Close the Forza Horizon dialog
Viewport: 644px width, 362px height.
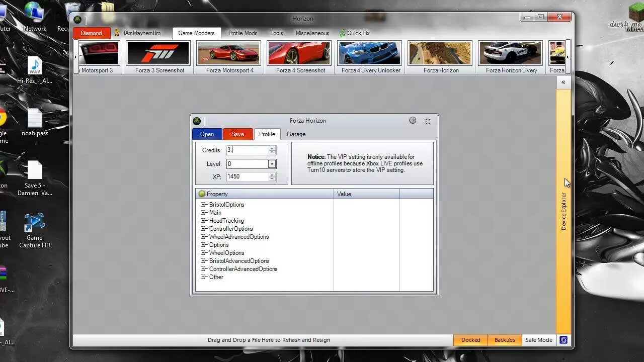[x=428, y=121]
